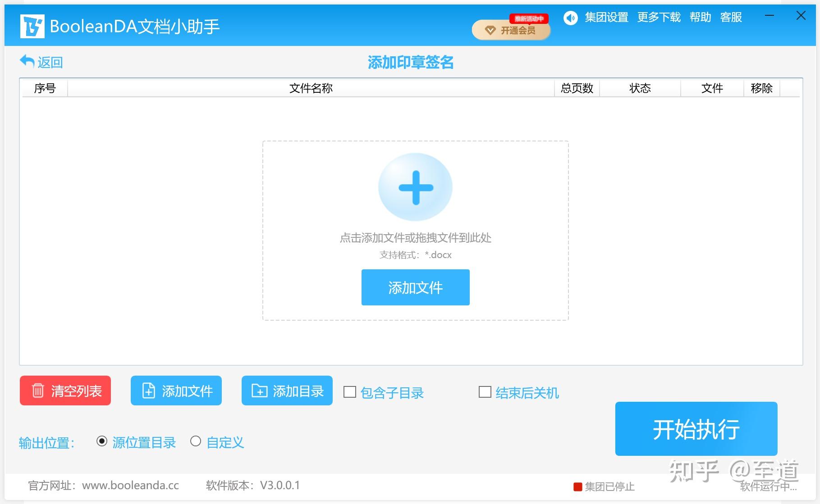Click the diamond icon on the member button
Screen dimensions: 820x504
(x=490, y=30)
